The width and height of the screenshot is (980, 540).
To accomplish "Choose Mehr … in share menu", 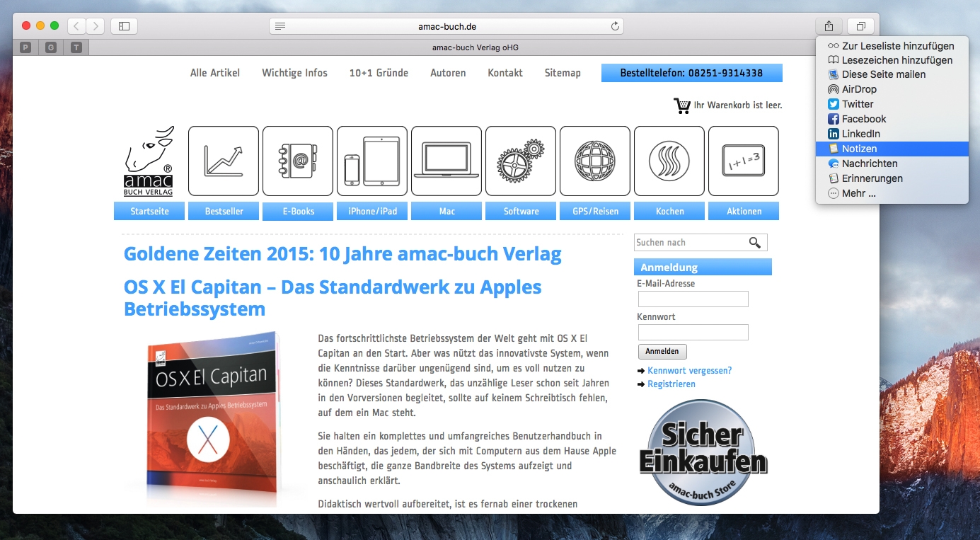I will pos(892,193).
